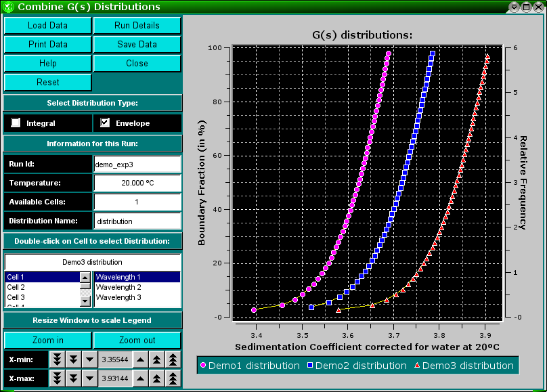Image resolution: width=547 pixels, height=392 pixels.
Task: Enable the Integral distribution checkbox
Action: pos(16,123)
